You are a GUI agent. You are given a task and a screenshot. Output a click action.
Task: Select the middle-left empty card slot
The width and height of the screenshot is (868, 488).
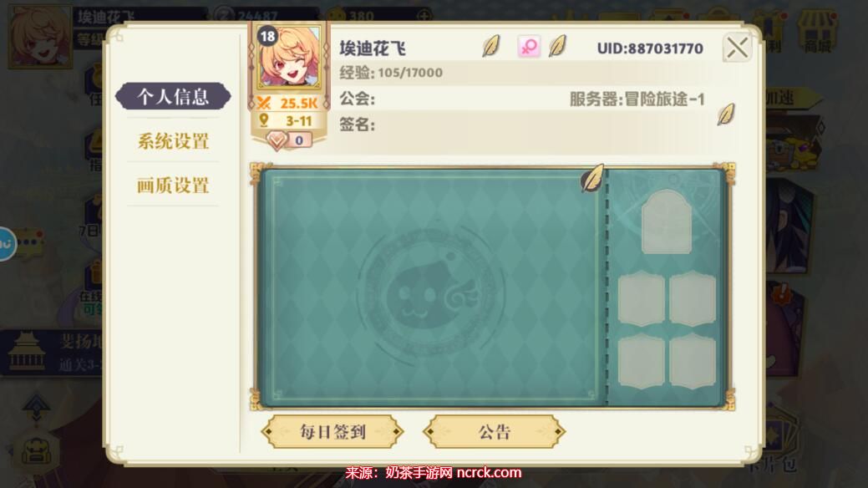click(641, 298)
